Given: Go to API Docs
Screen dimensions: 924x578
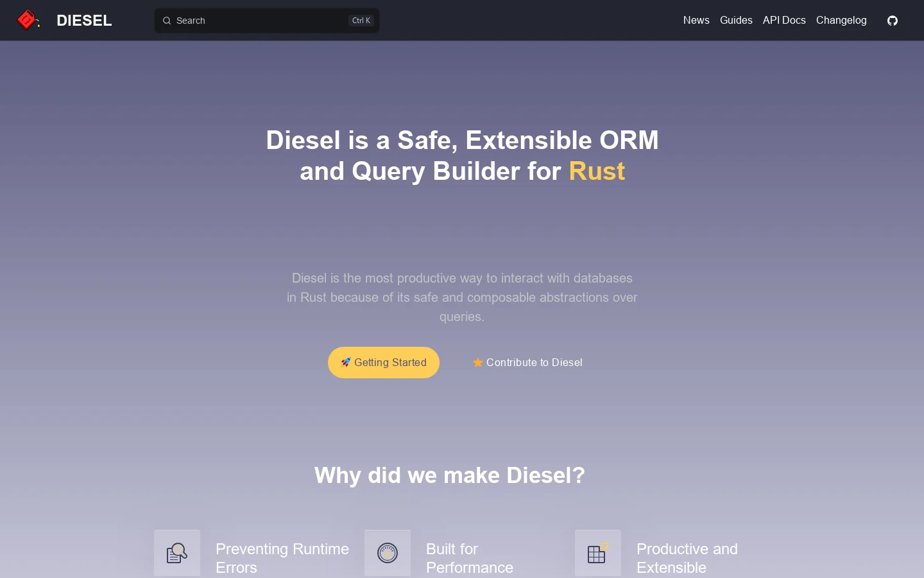Looking at the screenshot, I should click(x=784, y=21).
